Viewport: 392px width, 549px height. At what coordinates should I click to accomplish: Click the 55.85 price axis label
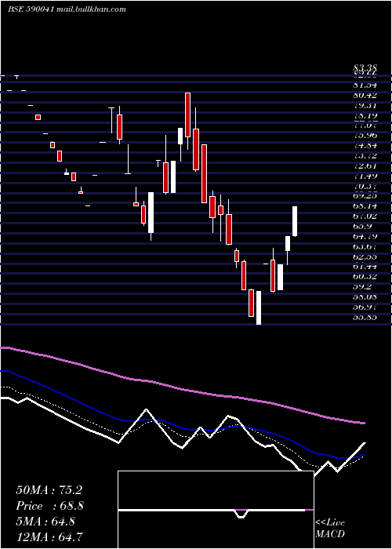365,317
